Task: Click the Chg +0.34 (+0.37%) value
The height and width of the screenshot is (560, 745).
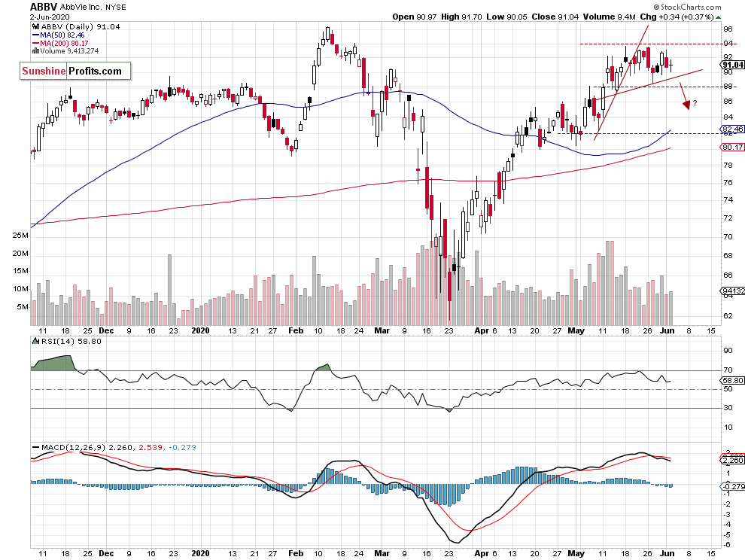Action: (x=677, y=17)
